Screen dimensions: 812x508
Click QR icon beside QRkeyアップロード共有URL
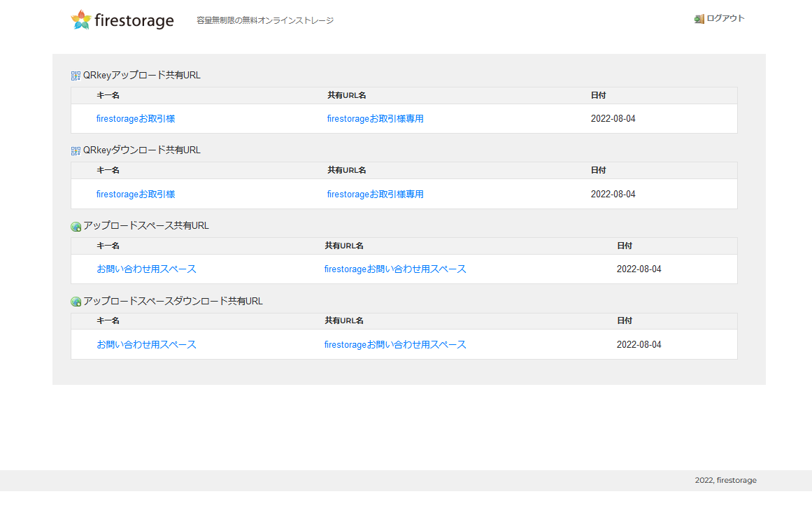pos(76,76)
